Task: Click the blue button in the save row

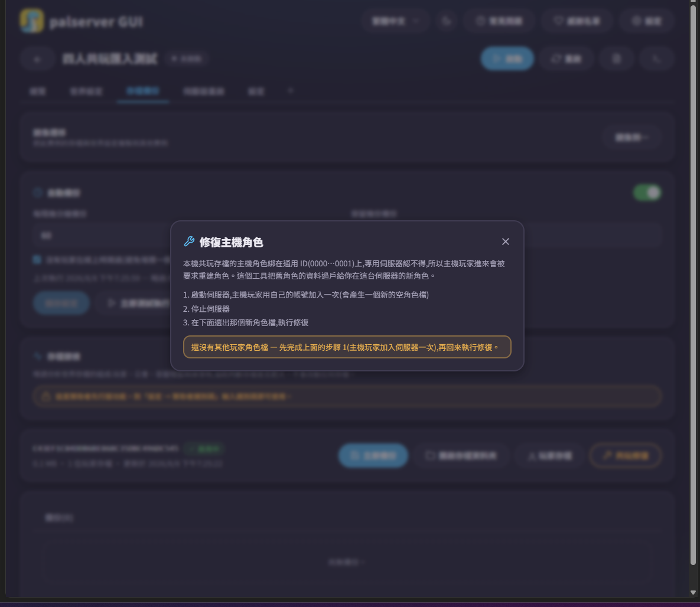Action: pyautogui.click(x=373, y=456)
